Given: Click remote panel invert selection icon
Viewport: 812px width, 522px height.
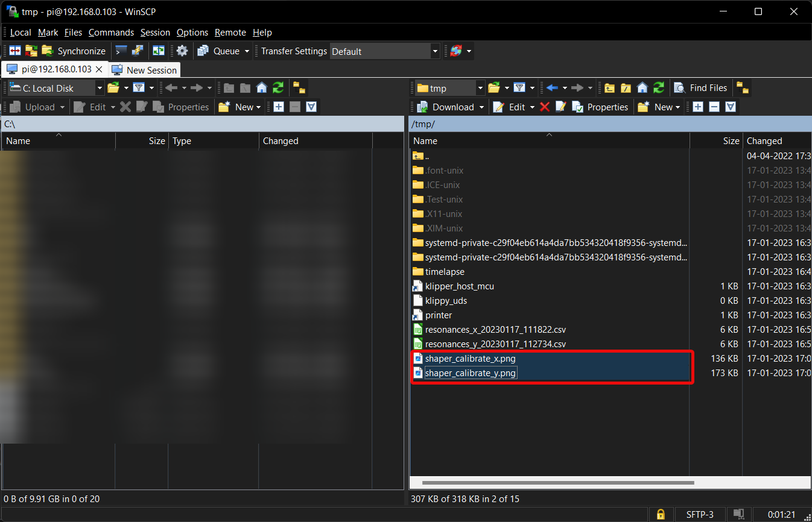Looking at the screenshot, I should point(731,107).
